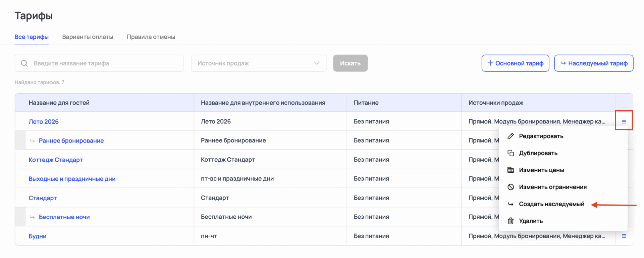This screenshot has width=644, height=258.
Task: Open the row menu for Лето 2026
Action: 624,122
